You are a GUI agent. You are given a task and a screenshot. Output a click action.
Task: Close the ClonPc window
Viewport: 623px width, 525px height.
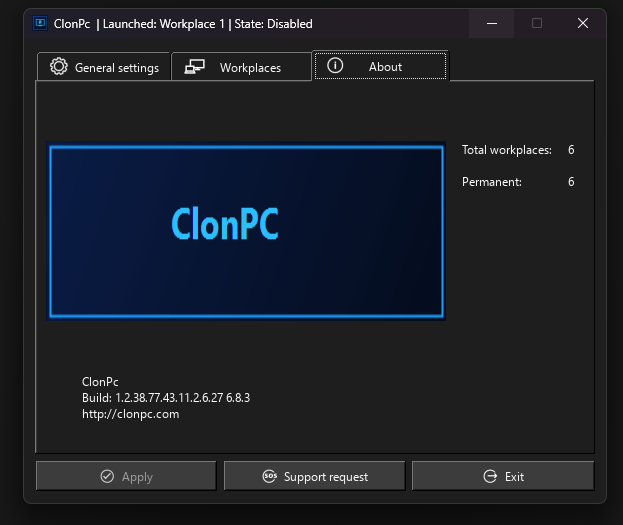pyautogui.click(x=582, y=23)
